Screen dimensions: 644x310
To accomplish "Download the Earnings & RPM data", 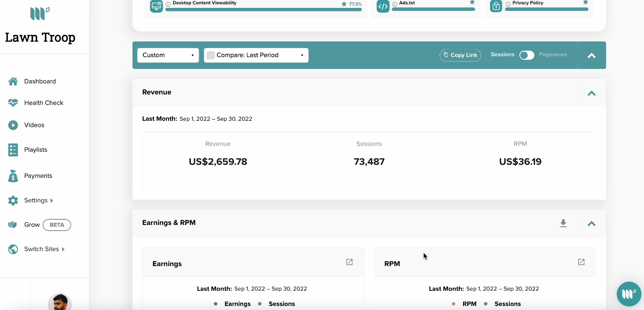I will (563, 224).
